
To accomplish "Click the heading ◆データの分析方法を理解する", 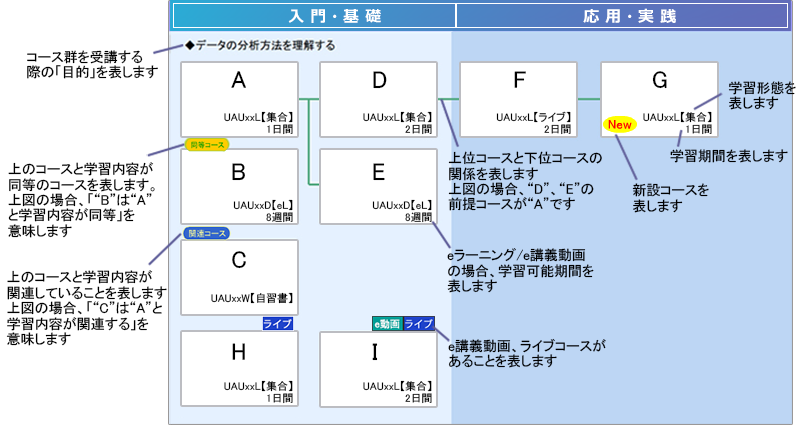I will click(x=260, y=45).
